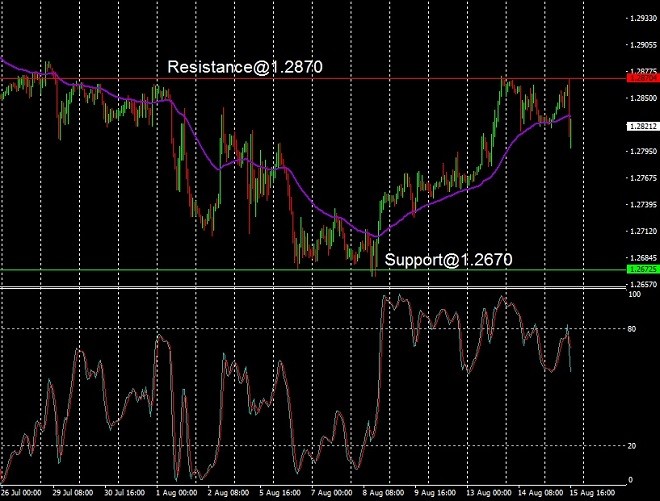Click the 29 Jul 08:00 date label

pos(73,493)
